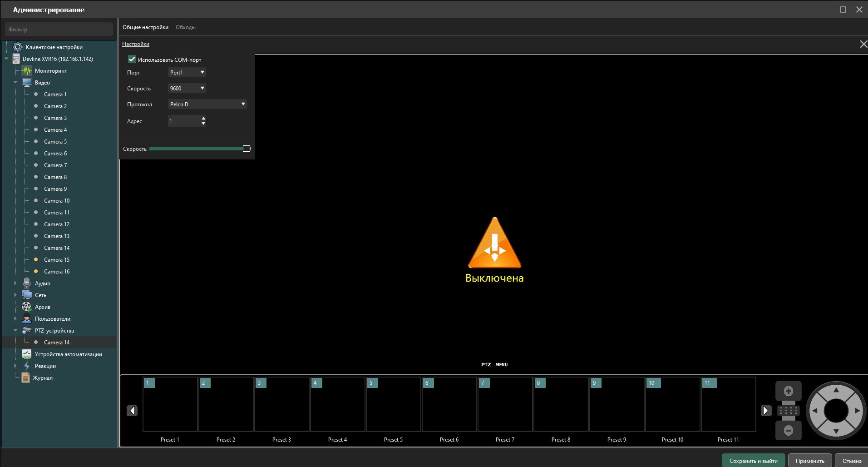This screenshot has height=467, width=868.
Task: Toggle the PTZ mode label
Action: point(486,364)
